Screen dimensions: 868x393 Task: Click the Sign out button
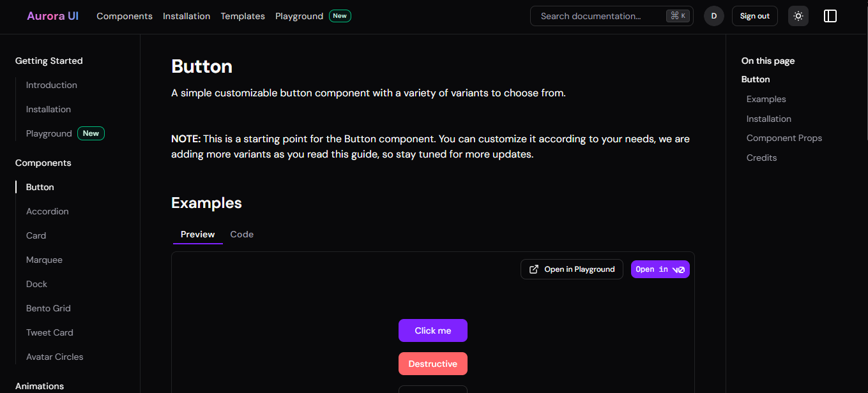point(755,16)
